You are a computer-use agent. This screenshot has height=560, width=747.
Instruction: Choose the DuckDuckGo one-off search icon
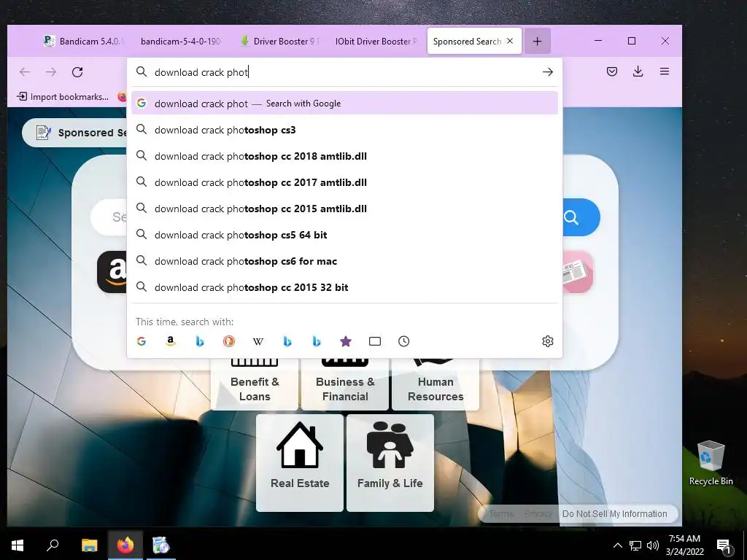pos(228,341)
